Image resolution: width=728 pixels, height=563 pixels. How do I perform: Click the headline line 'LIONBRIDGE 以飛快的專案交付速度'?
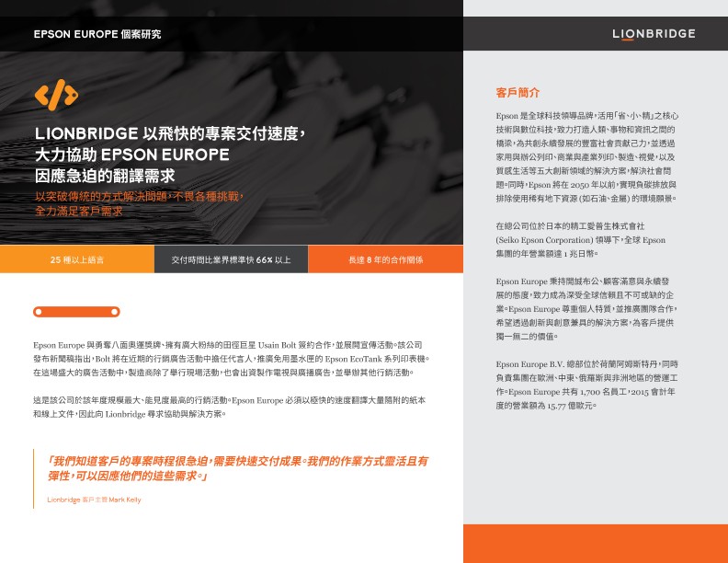tap(170, 133)
